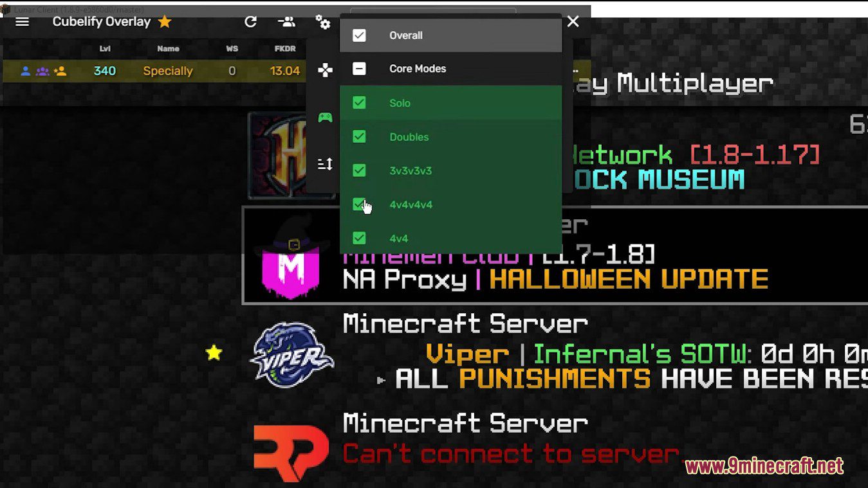
Task: Select the Overall menu entry label
Action: [x=406, y=35]
